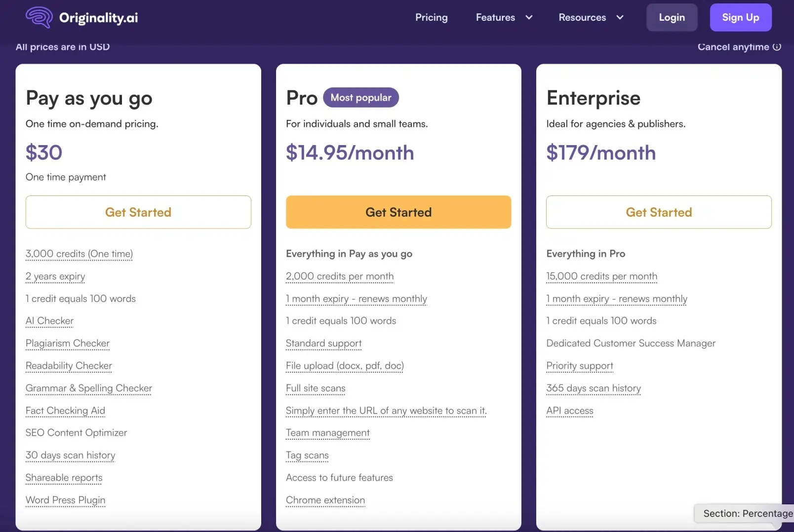794x532 pixels.
Task: Click the API access feature link
Action: [x=570, y=411]
